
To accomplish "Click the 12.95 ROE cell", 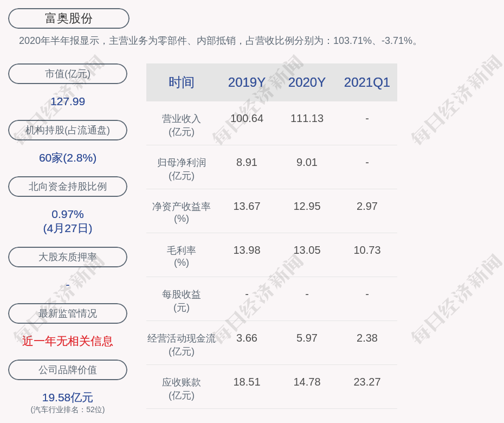I will click(x=307, y=206).
